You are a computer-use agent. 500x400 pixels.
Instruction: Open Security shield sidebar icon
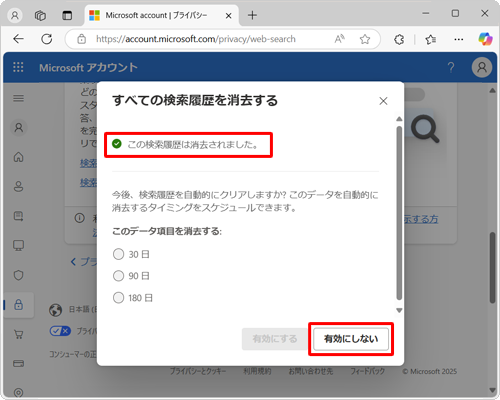coord(18,275)
